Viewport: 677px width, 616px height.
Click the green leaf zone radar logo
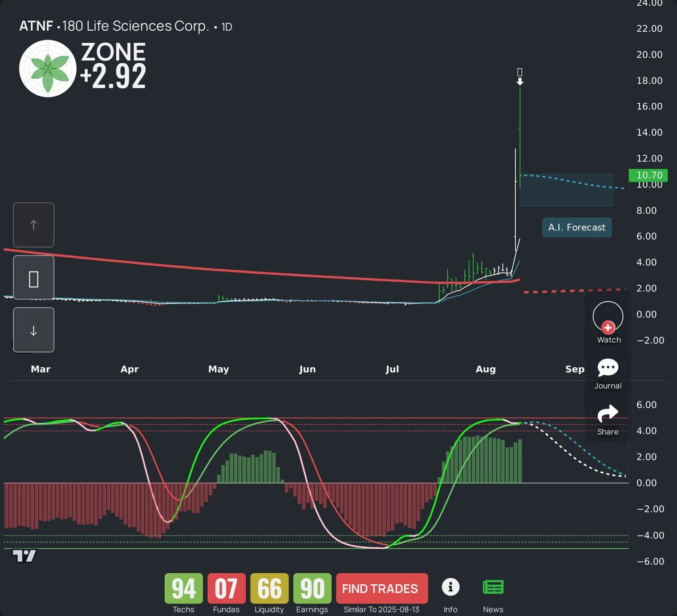[x=48, y=68]
